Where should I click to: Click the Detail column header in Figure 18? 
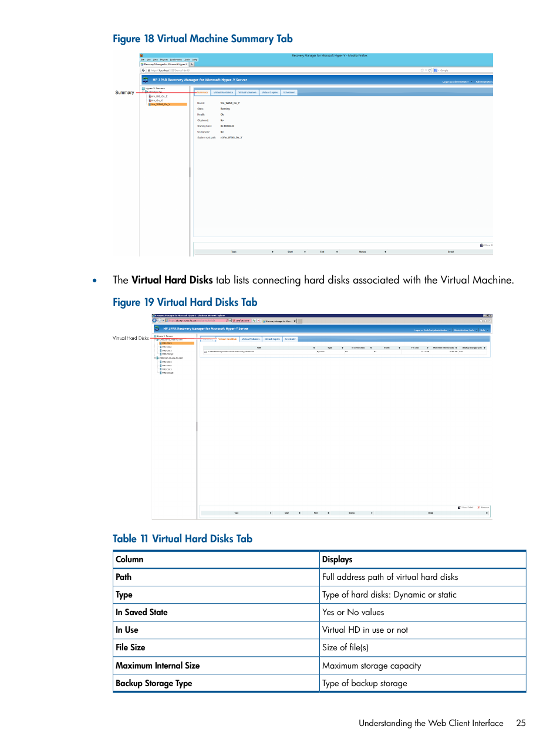tap(451, 252)
